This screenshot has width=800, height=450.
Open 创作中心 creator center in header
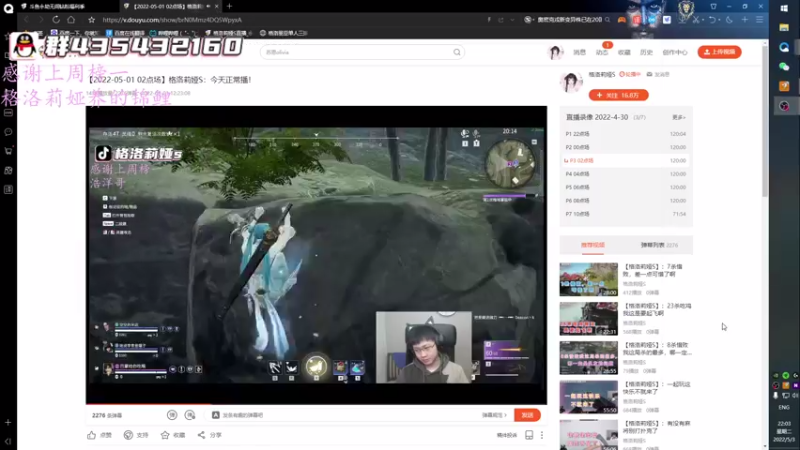click(x=675, y=52)
